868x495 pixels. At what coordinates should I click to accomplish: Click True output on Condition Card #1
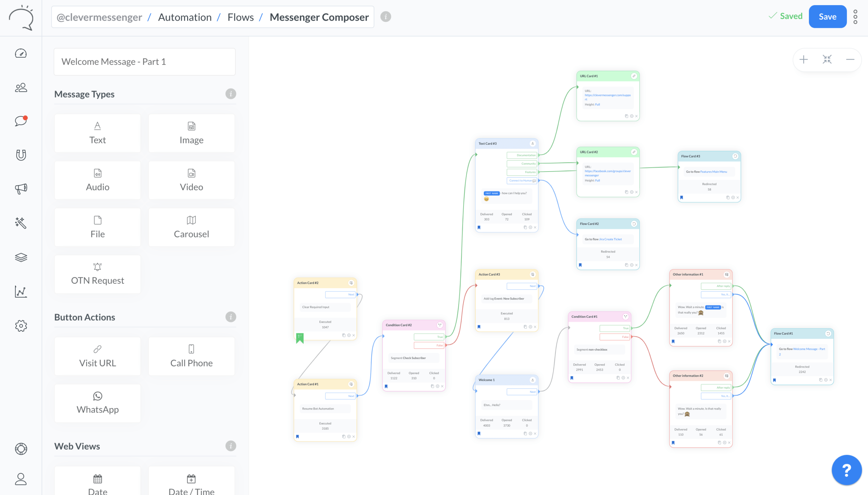(x=614, y=329)
